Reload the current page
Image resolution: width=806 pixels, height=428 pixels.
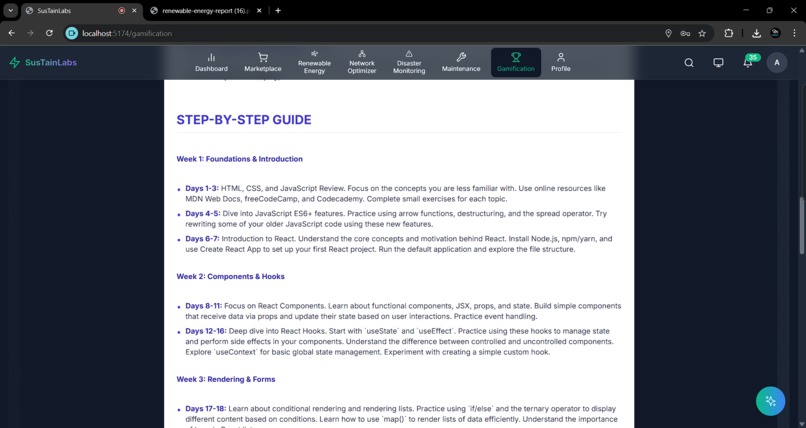point(49,33)
